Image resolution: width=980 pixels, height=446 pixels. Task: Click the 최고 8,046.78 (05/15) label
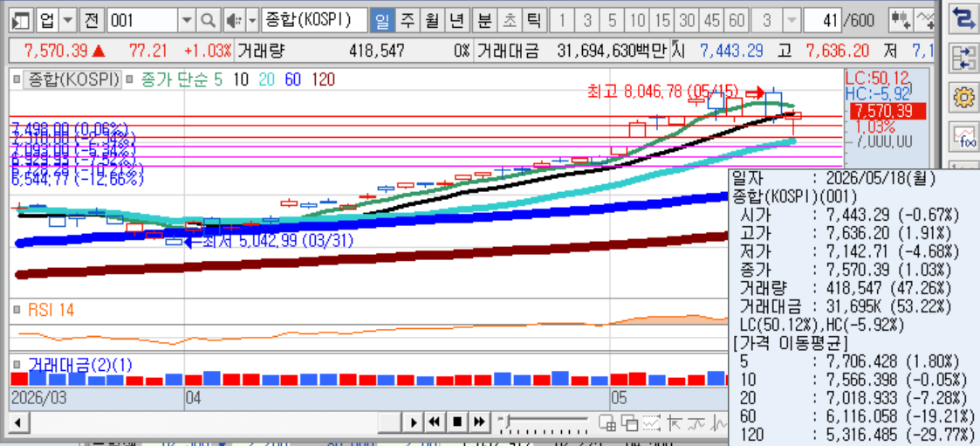(x=662, y=92)
